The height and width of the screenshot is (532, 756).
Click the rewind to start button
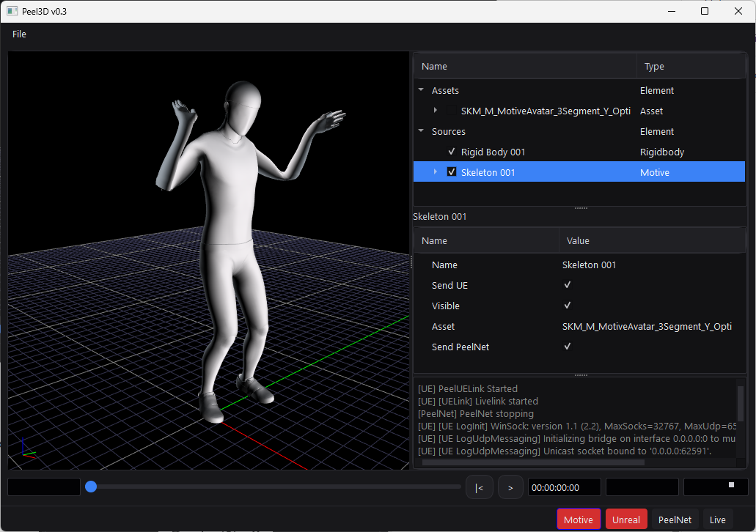479,487
